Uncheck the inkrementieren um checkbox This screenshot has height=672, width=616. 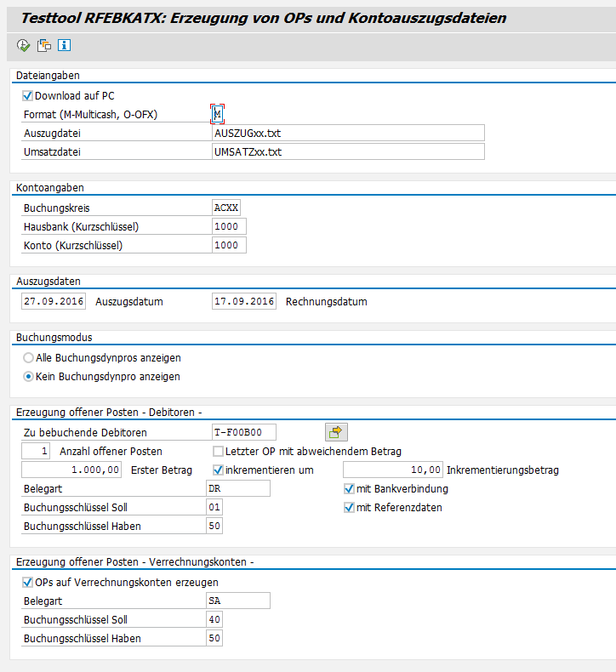pyautogui.click(x=219, y=470)
